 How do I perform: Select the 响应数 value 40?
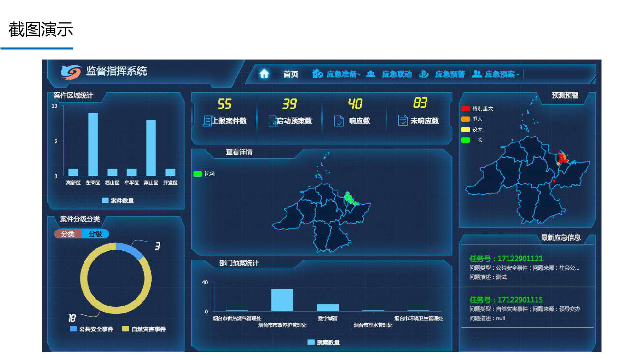[x=355, y=104]
